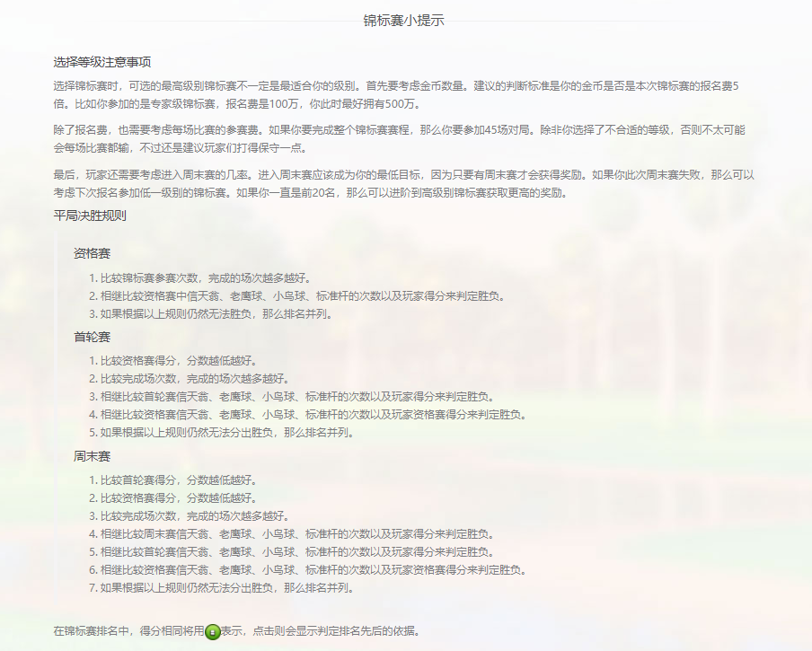812x651 pixels.
Task: Select the 选择等级注意事项 heading
Action: pyautogui.click(x=101, y=62)
